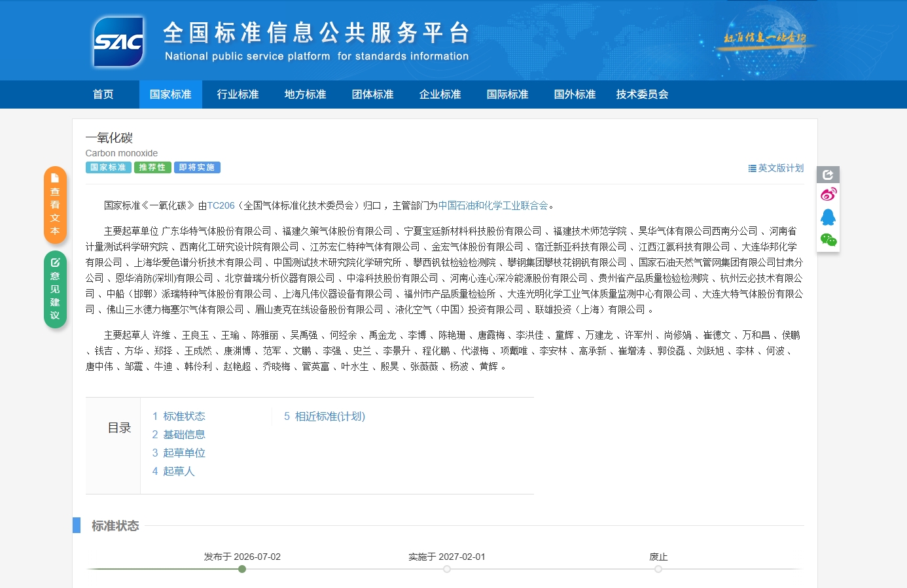Screen dimensions: 907x588
Task: Open the 行业标准 nav tab
Action: (x=238, y=94)
